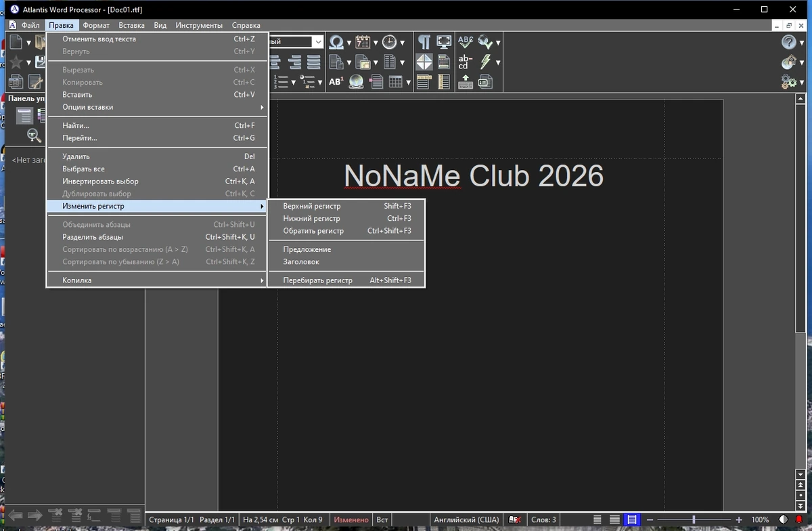Open the Формат menu
Image resolution: width=812 pixels, height=531 pixels.
pyautogui.click(x=96, y=25)
